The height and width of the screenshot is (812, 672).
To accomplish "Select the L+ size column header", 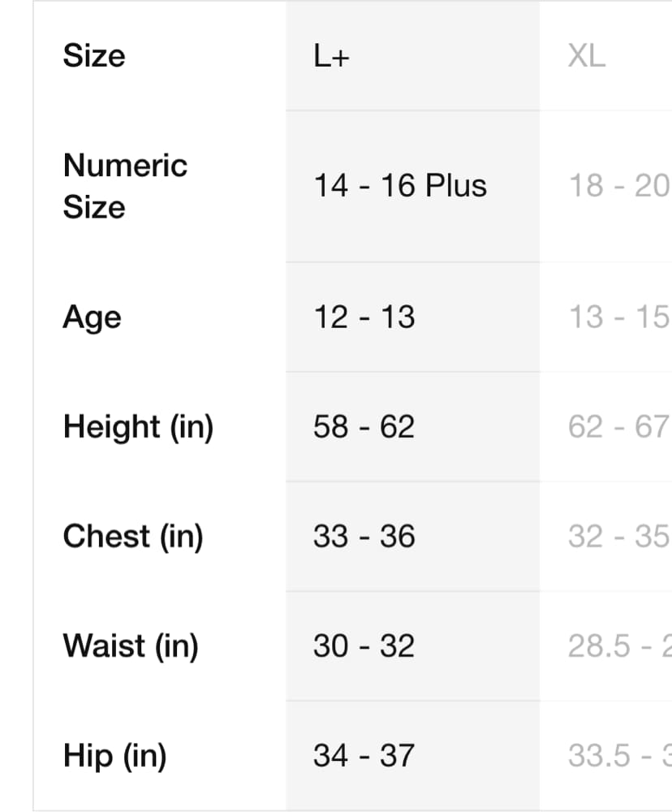I will pos(331,56).
